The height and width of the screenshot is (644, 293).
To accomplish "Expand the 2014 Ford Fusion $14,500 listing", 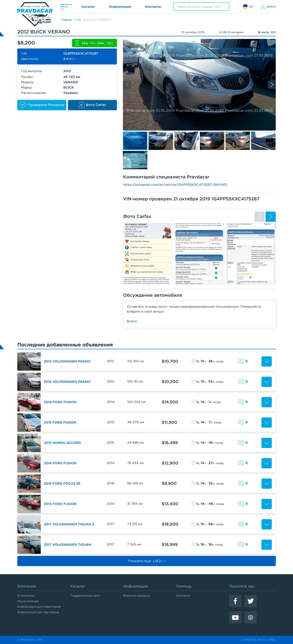I will (267, 402).
